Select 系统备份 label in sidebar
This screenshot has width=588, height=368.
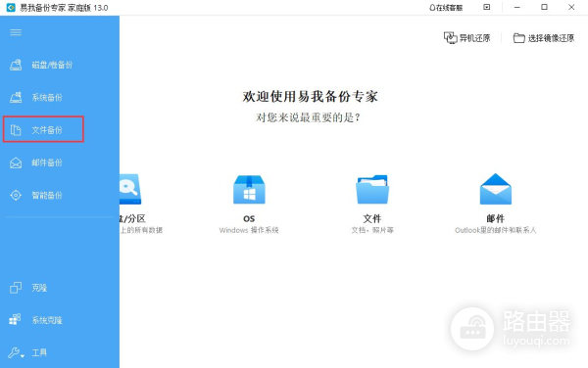pyautogui.click(x=47, y=97)
